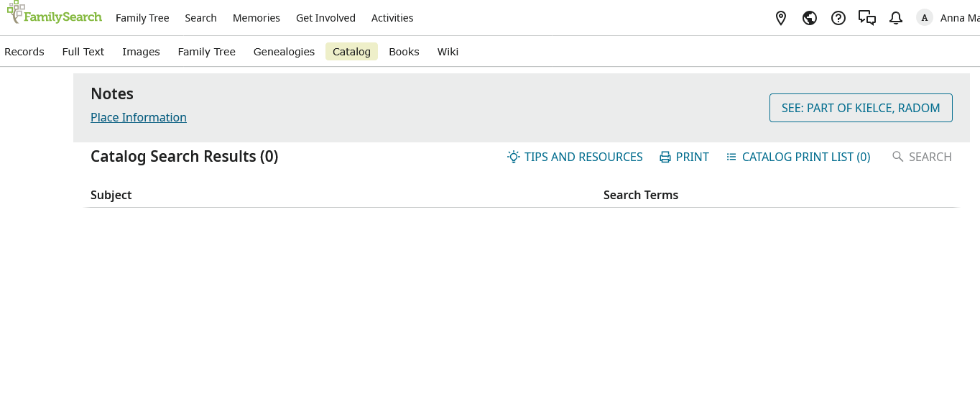The width and height of the screenshot is (980, 417).
Task: Open the Memories menu
Action: click(x=256, y=18)
